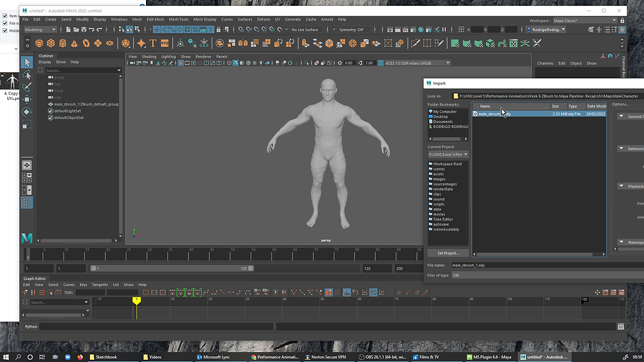Open Firefox from the taskbar
The height and width of the screenshot is (362, 644).
point(80,357)
